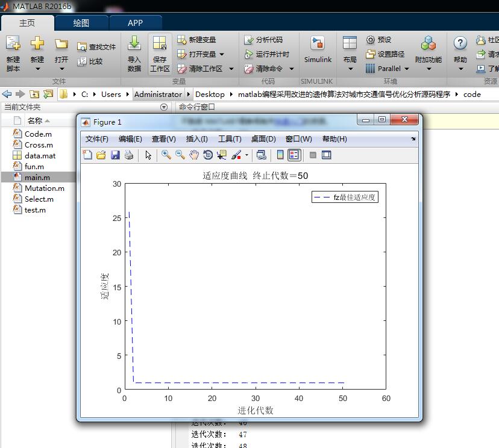Expand New (新建) dropdown arrow
499x448 pixels.
click(37, 69)
